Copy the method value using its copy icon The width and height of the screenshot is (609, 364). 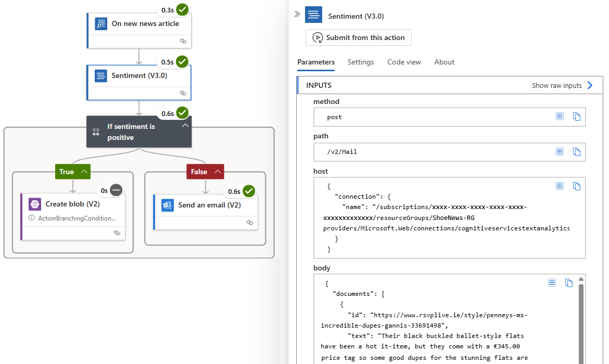pos(577,116)
